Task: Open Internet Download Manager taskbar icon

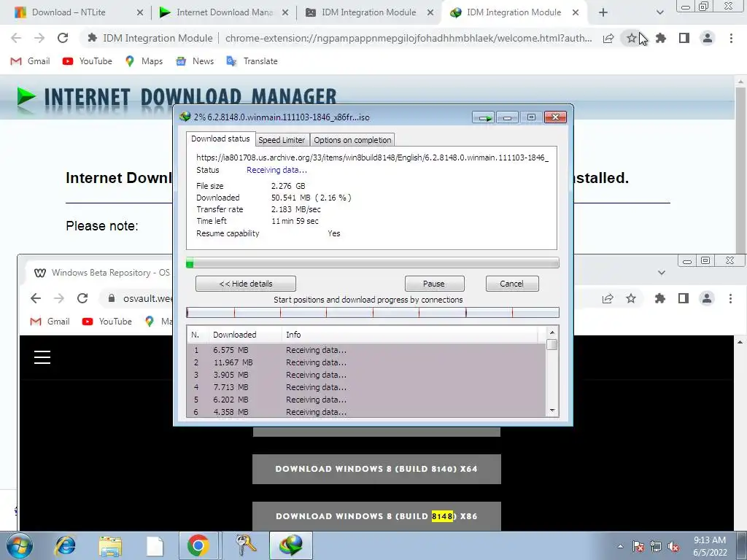Action: (291, 545)
